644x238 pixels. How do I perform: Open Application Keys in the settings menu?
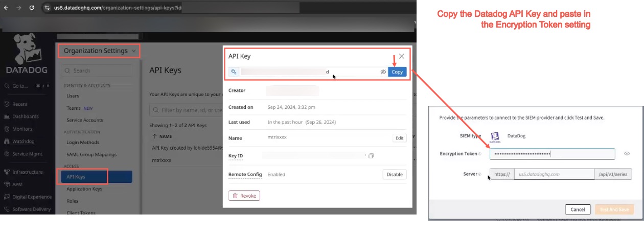[84, 189]
